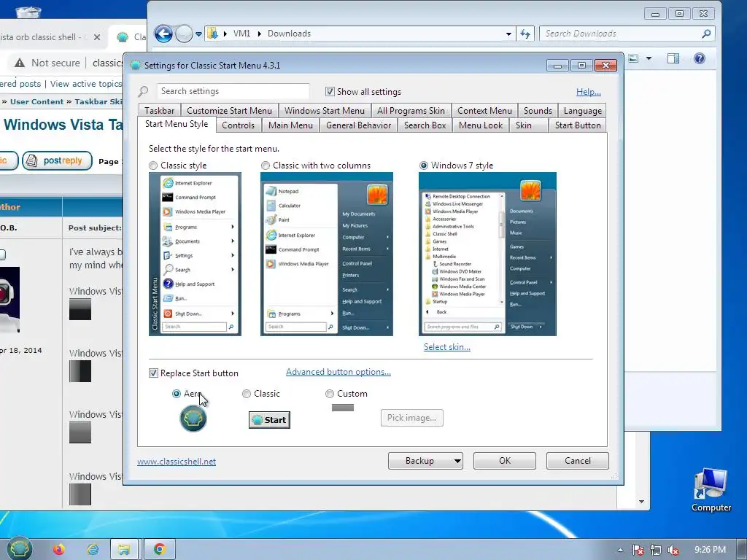Click the Action Center flag tray icon

[x=638, y=550]
